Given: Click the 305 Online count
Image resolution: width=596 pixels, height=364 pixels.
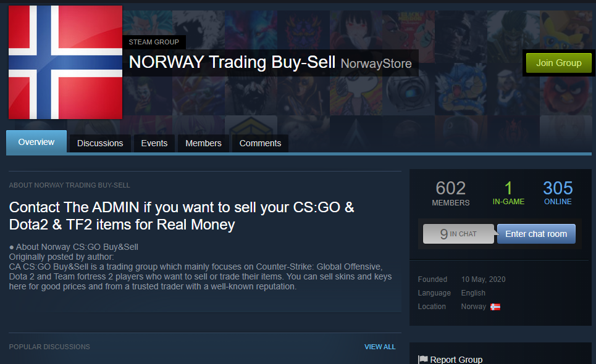Looking at the screenshot, I should 558,193.
